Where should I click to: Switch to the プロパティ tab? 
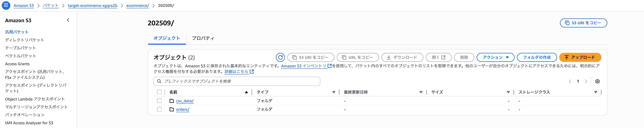pyautogui.click(x=203, y=38)
